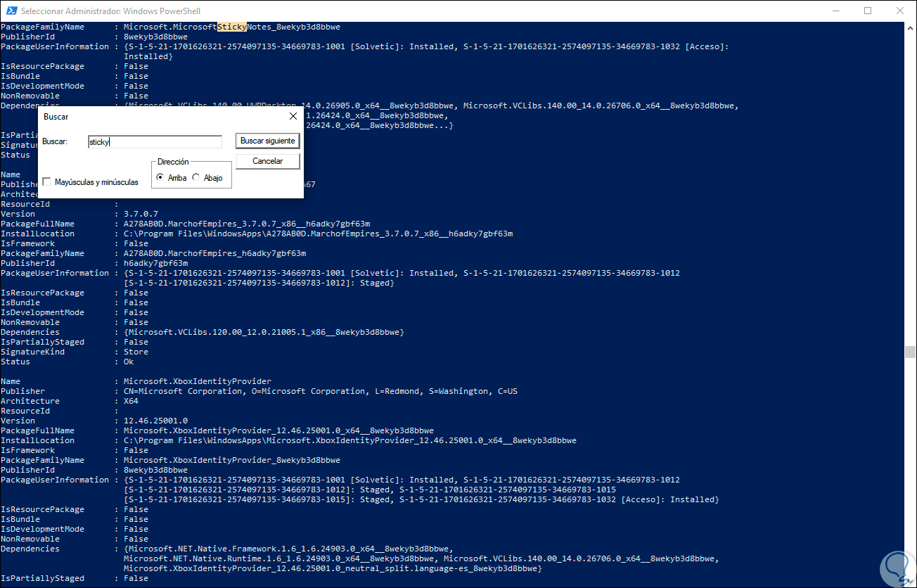Select the Abajo direction radio button

click(x=196, y=178)
